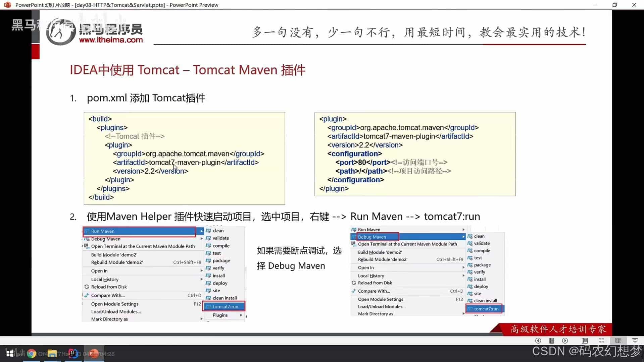
Task: Restore down the PowerPoint window
Action: (614, 5)
